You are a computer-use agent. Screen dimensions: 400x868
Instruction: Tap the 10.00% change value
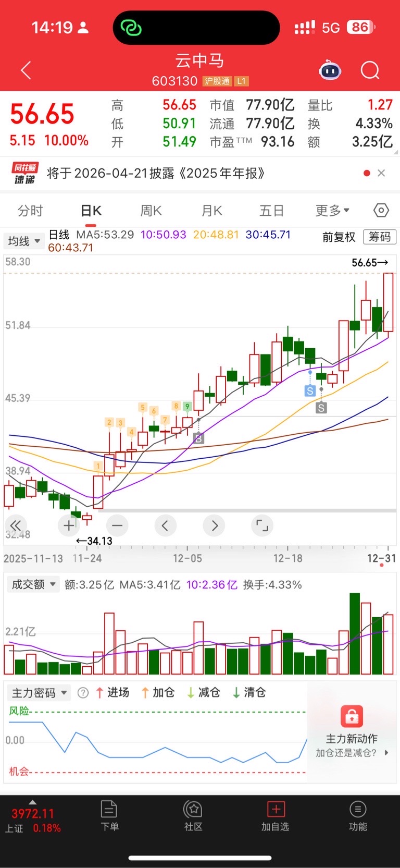point(67,140)
